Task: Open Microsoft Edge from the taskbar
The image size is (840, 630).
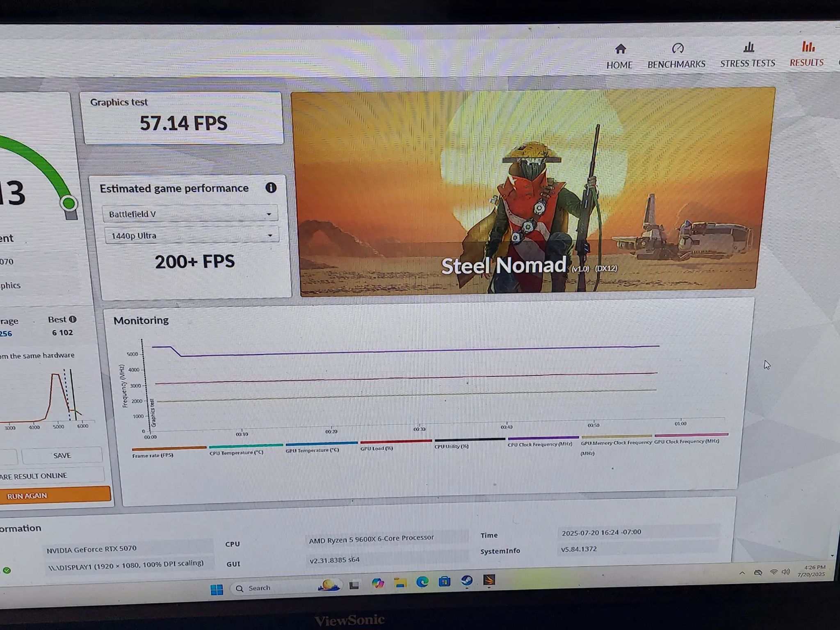Action: click(x=422, y=582)
